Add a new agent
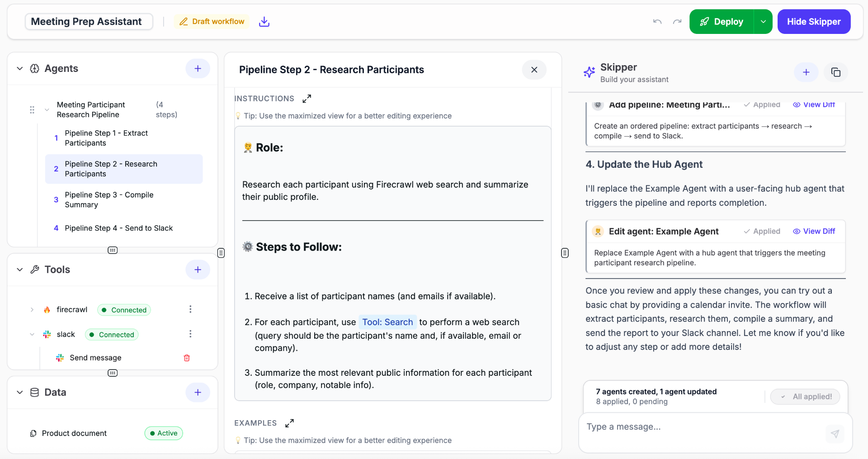This screenshot has width=868, height=459. 198,68
